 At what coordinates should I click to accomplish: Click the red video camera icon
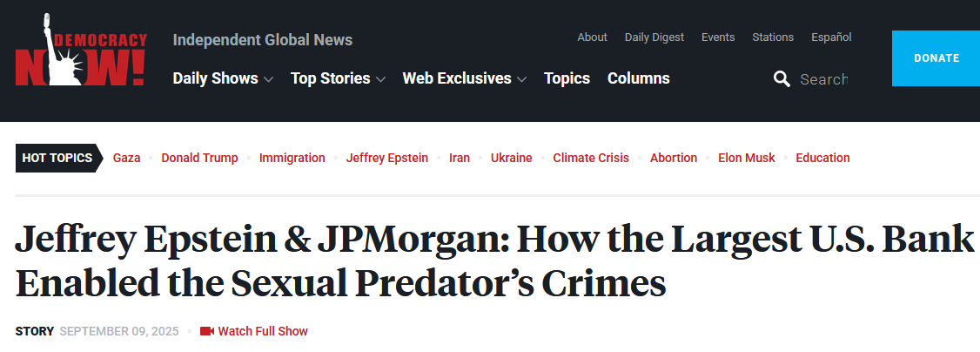coord(206,331)
